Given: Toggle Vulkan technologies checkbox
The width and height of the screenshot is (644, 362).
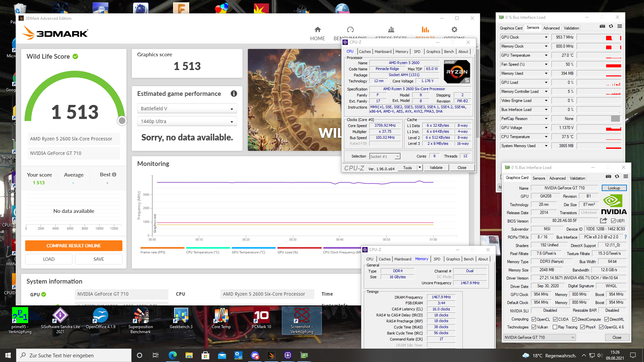Looking at the screenshot, I should 534,327.
